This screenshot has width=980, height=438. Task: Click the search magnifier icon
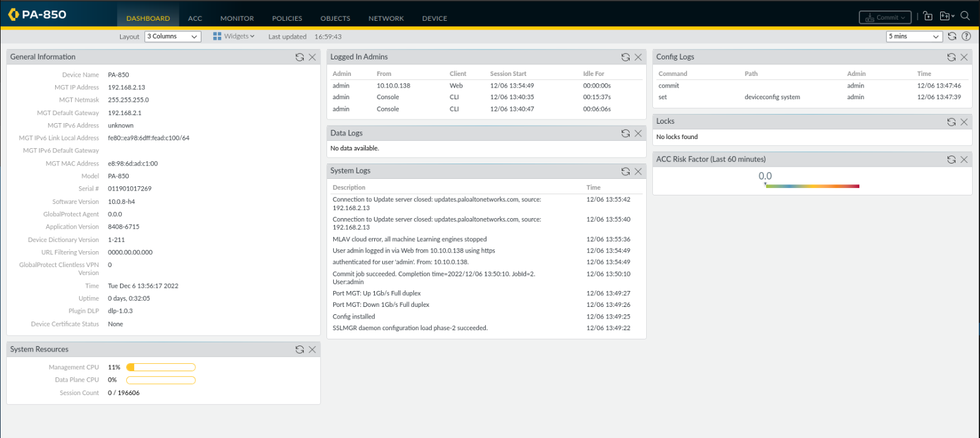(x=965, y=16)
